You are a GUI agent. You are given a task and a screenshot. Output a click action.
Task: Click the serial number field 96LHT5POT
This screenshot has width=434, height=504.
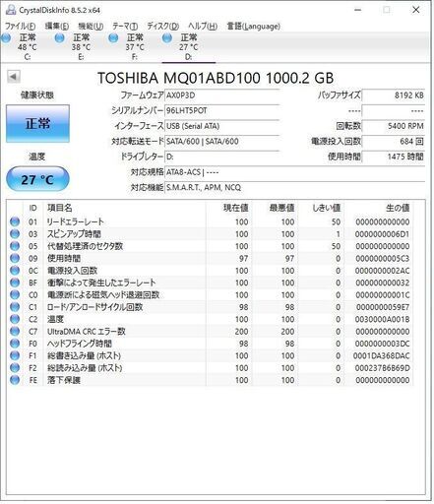(x=221, y=111)
